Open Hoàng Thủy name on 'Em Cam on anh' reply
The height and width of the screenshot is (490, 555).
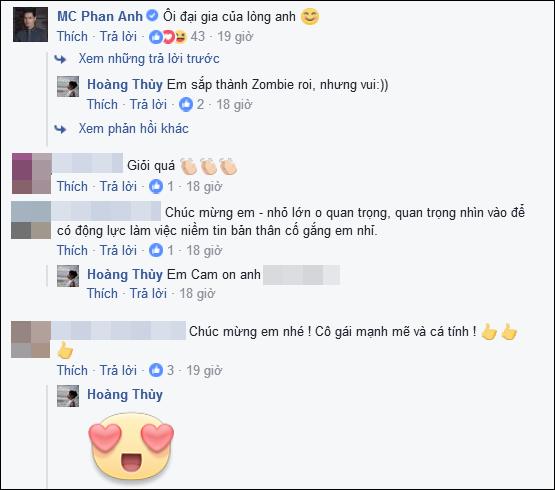tap(125, 274)
